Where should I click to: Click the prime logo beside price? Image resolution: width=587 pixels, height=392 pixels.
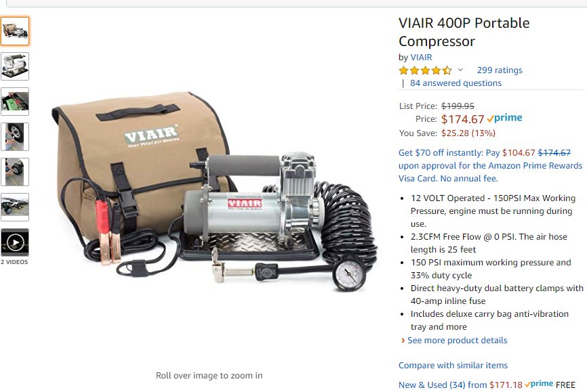tap(504, 118)
